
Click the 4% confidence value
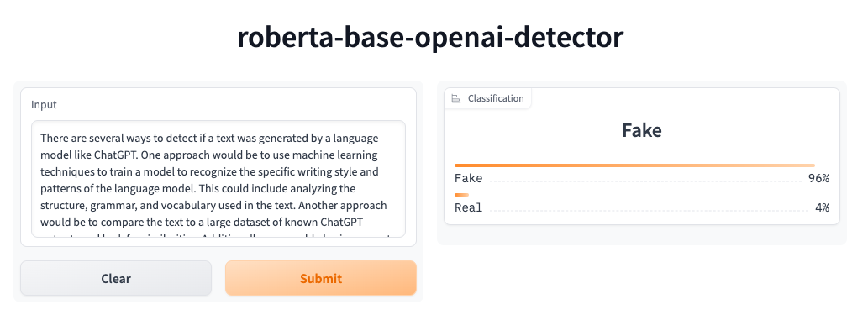point(822,207)
